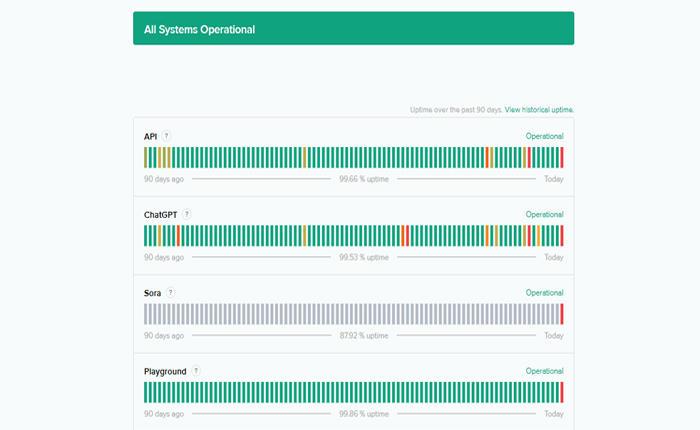Open the View historical uptime link
Viewport: 700px width, 430px height.
(540, 109)
